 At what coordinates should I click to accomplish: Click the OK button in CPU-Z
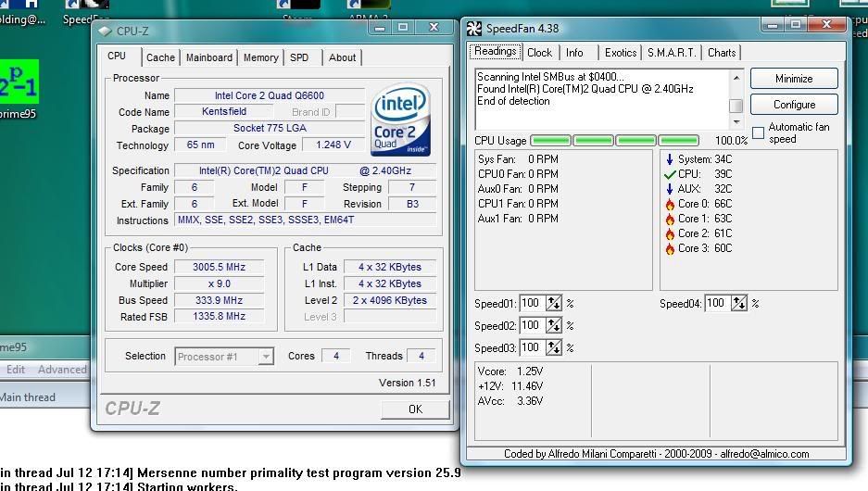pyautogui.click(x=415, y=409)
